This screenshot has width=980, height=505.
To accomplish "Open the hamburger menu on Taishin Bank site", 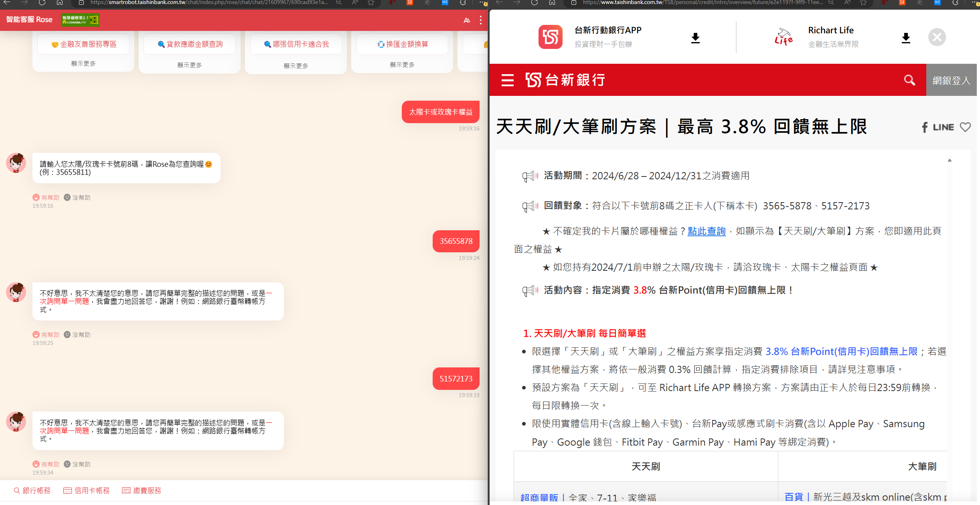I will (x=507, y=80).
